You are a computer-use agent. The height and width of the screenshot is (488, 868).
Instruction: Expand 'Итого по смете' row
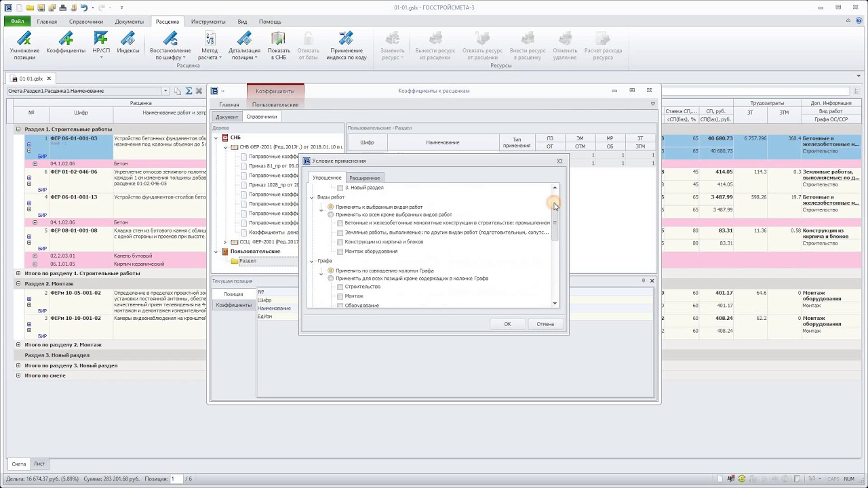[19, 375]
